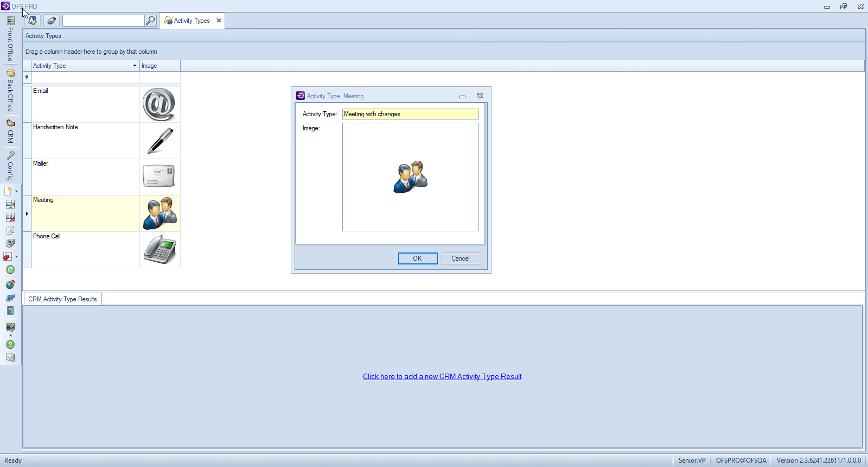Click the envelope Mail sidebar icon
Viewport: 868px width, 467px height.
[x=10, y=357]
